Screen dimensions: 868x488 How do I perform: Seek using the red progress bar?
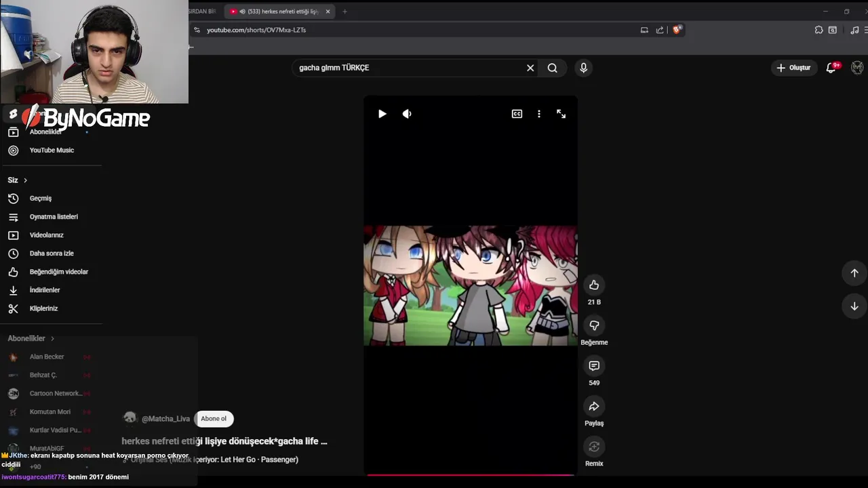click(471, 474)
